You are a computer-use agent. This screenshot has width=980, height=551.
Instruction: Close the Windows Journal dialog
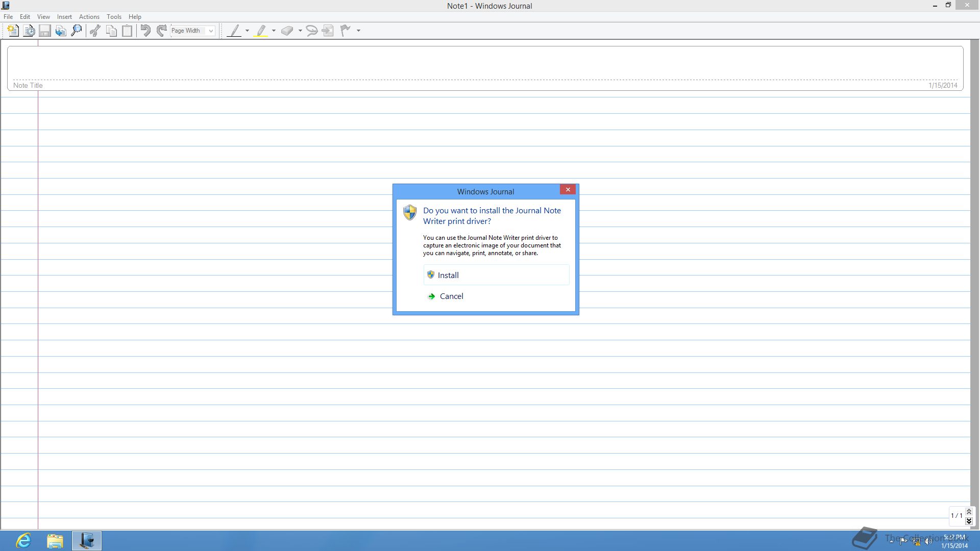(568, 189)
